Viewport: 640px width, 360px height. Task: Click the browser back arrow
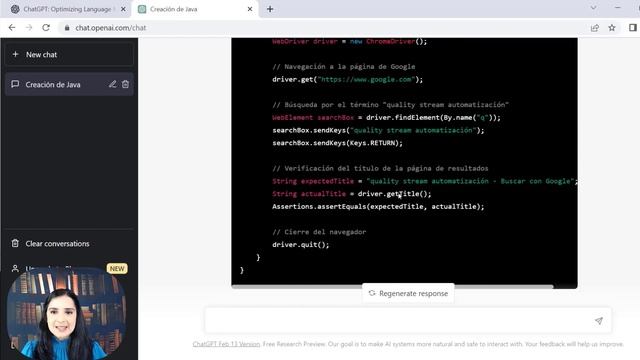12,28
